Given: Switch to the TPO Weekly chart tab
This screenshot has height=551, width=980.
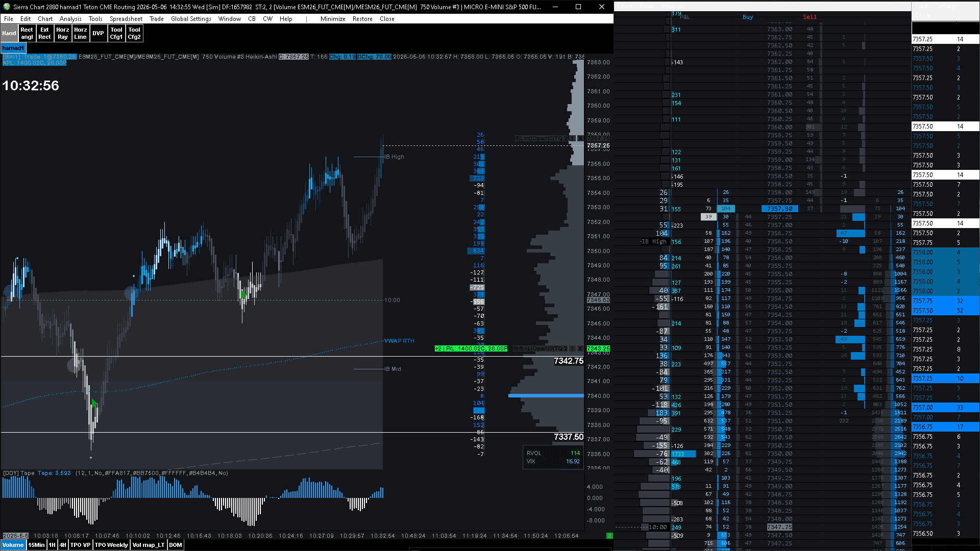Looking at the screenshot, I should click(x=111, y=545).
